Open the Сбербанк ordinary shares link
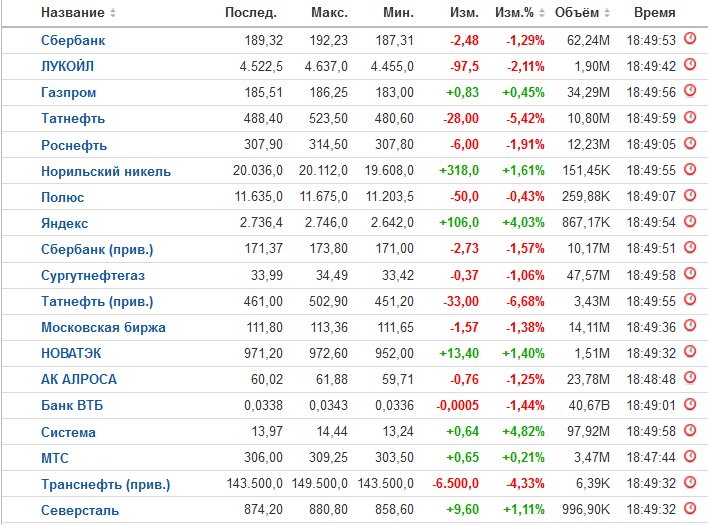This screenshot has width=708, height=525. click(73, 41)
